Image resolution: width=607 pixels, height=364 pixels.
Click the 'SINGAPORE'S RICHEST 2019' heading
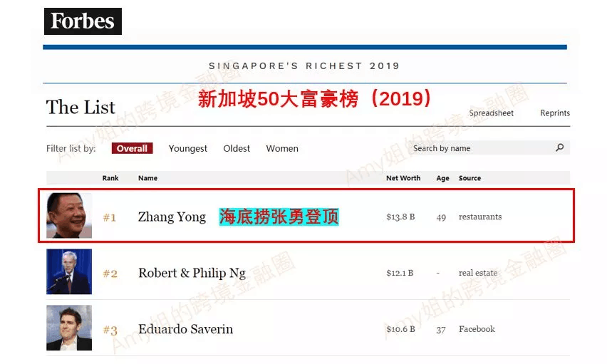(x=304, y=66)
